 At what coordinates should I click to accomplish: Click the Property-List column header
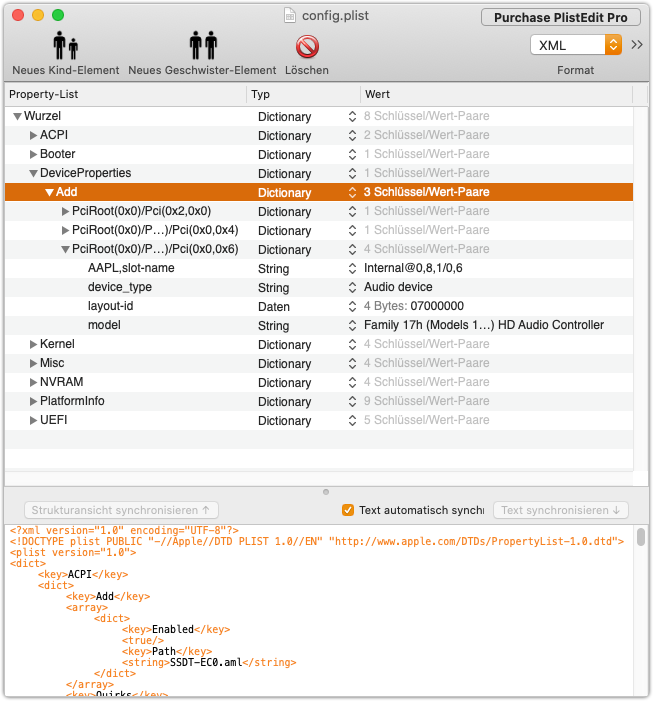125,94
